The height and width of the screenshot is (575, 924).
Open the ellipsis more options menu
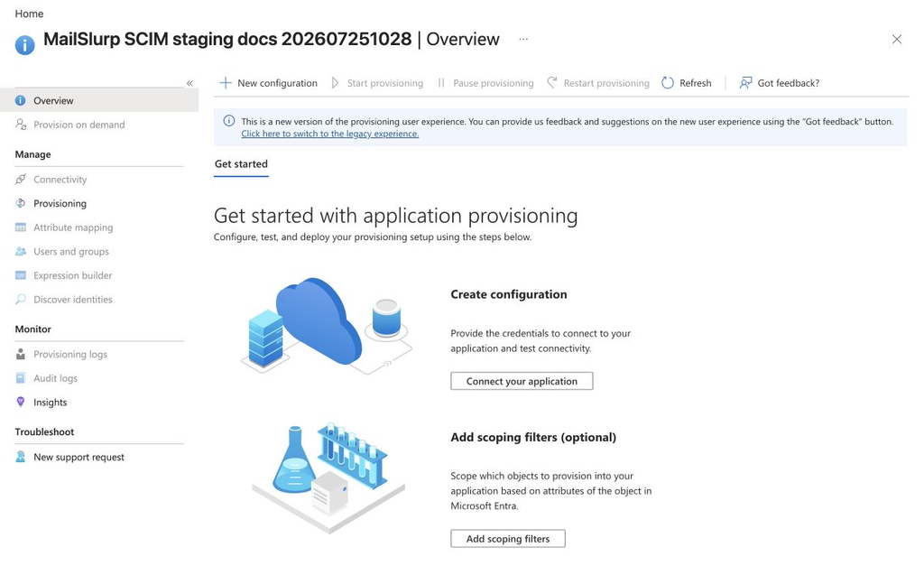point(523,39)
